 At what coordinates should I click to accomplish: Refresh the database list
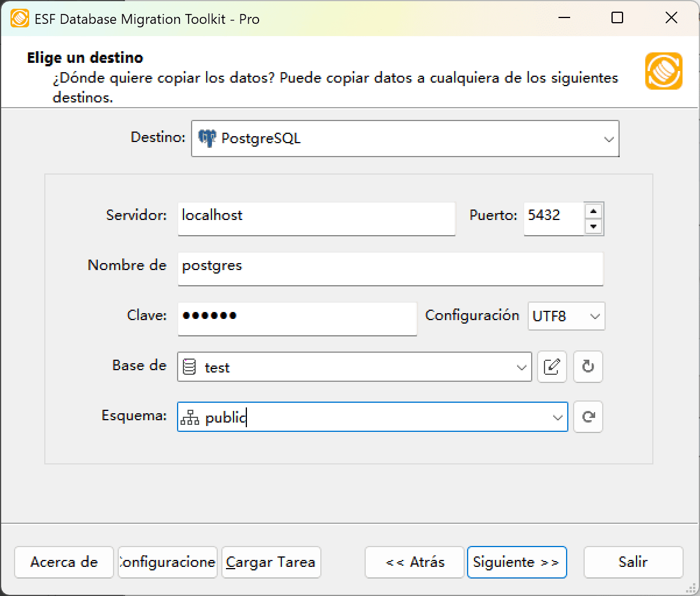(588, 367)
